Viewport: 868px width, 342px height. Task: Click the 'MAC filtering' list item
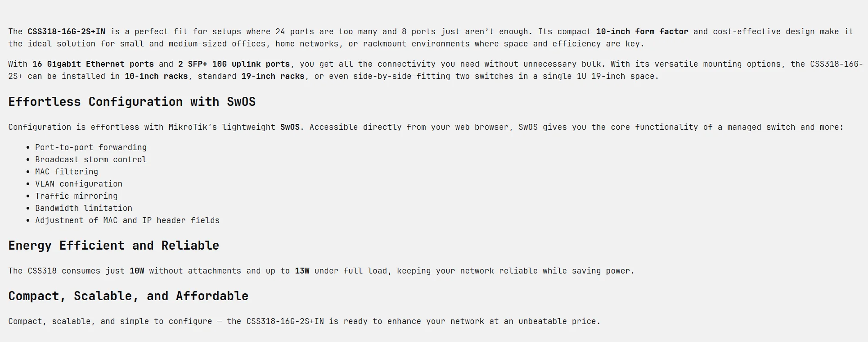[x=67, y=172]
